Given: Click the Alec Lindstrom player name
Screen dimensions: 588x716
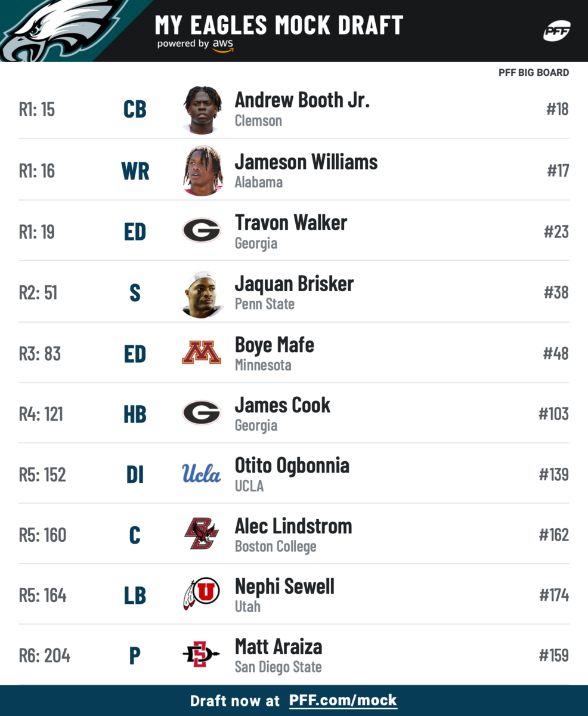Looking at the screenshot, I should tap(293, 526).
